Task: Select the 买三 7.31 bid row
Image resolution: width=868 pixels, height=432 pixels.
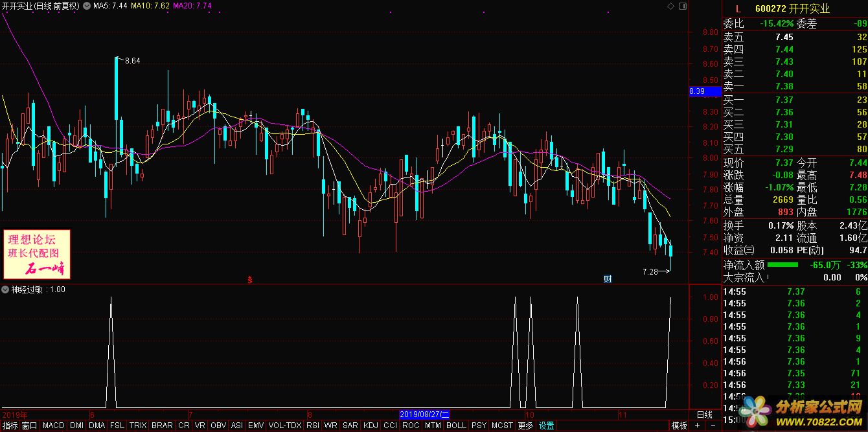Action: (x=795, y=124)
